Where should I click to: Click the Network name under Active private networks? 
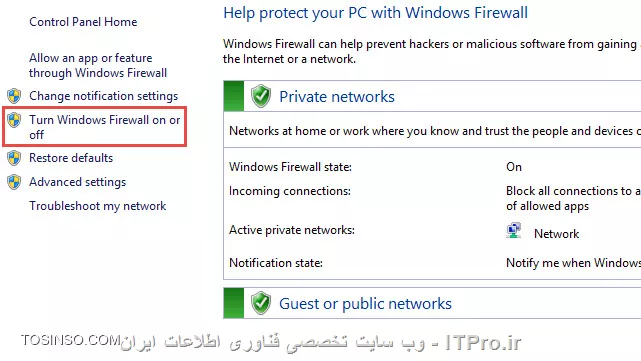[556, 234]
